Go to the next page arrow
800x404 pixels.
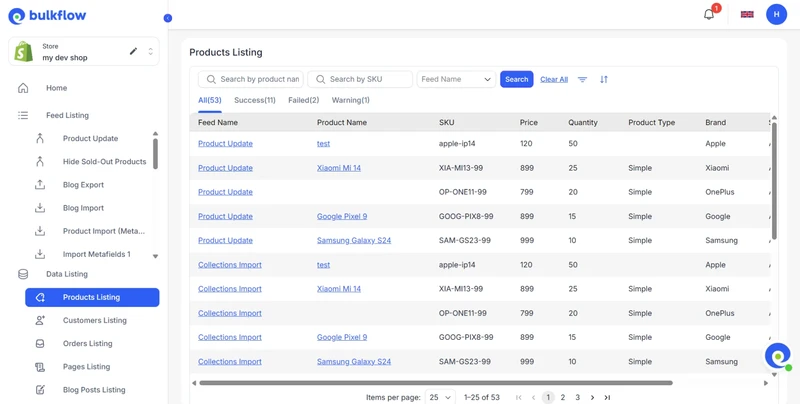point(592,397)
